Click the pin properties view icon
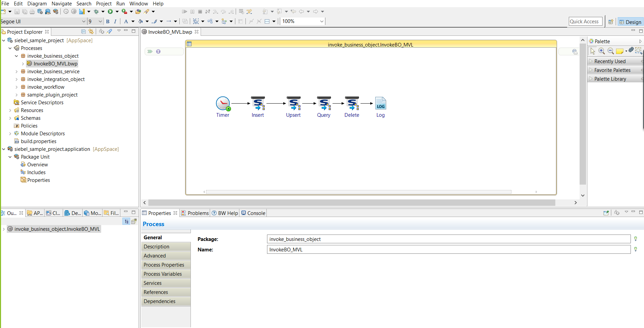644x328 pixels. tap(606, 213)
